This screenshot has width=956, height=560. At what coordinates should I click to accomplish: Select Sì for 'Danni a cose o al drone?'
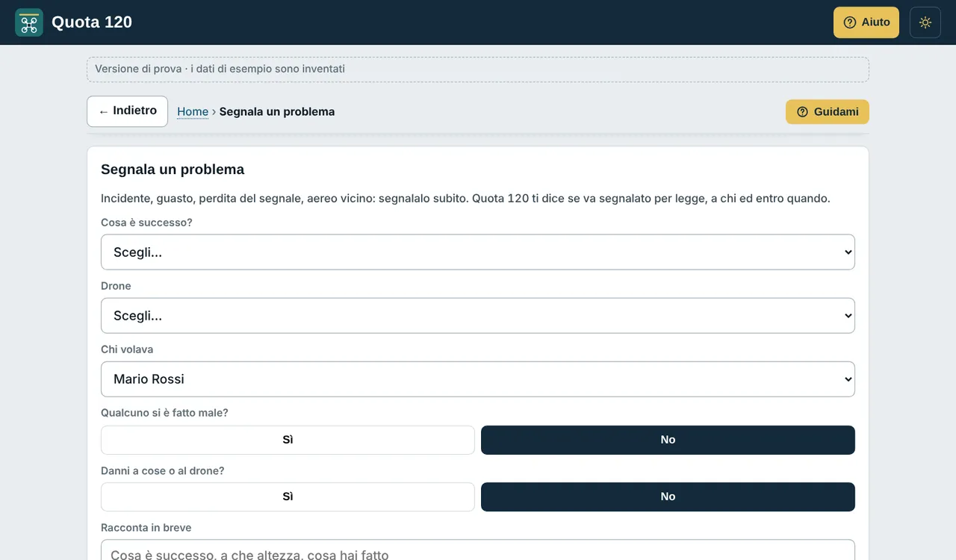pyautogui.click(x=288, y=497)
